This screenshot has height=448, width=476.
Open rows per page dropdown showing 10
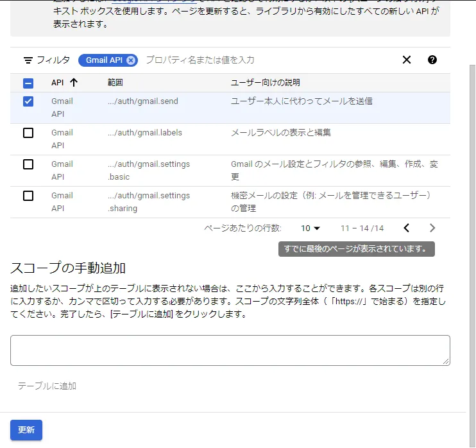(310, 228)
